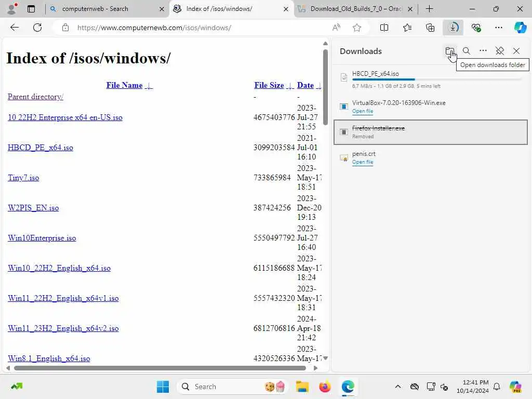
Task: Open the taskbar clock and date
Action: pyautogui.click(x=473, y=387)
